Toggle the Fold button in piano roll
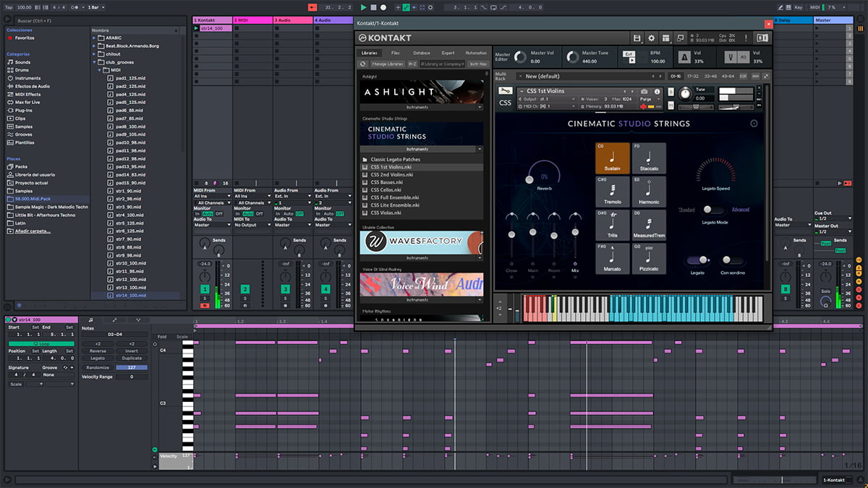Screen dimensions: 868x488 coord(162,336)
